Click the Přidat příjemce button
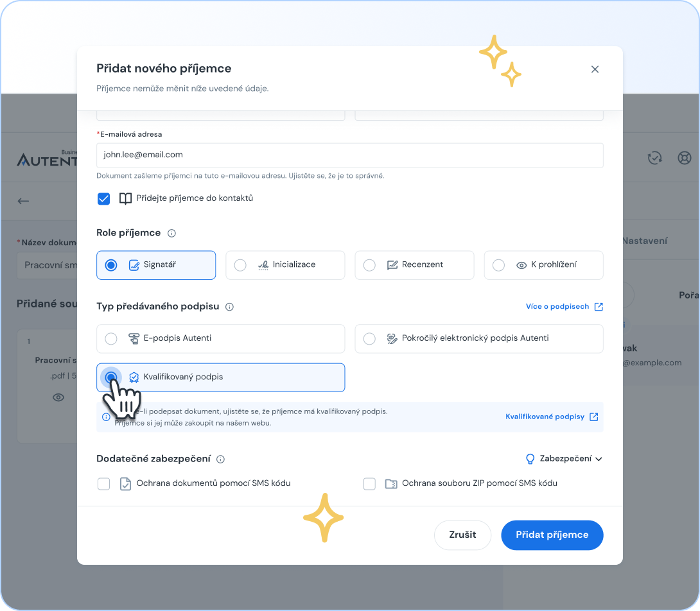 click(552, 535)
